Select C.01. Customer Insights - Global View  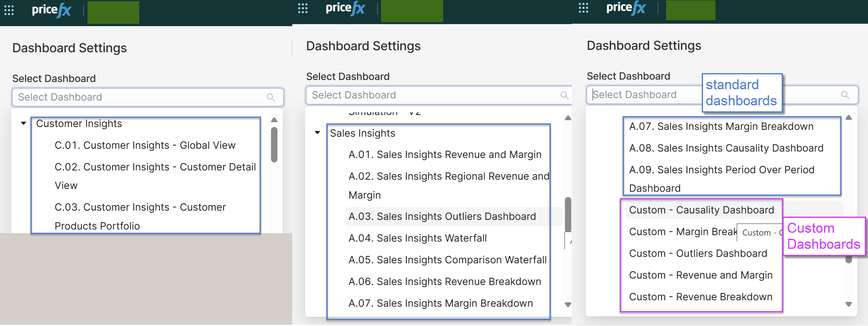pos(145,145)
